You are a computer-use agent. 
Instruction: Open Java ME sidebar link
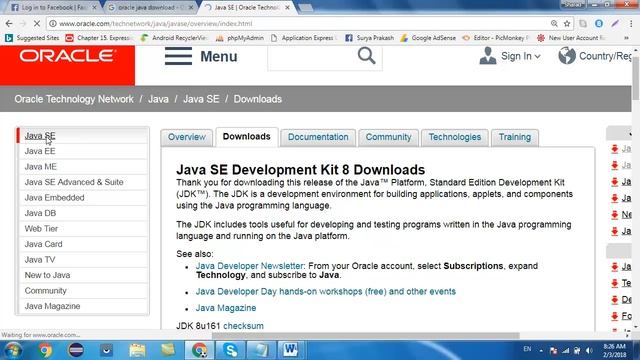(40, 167)
